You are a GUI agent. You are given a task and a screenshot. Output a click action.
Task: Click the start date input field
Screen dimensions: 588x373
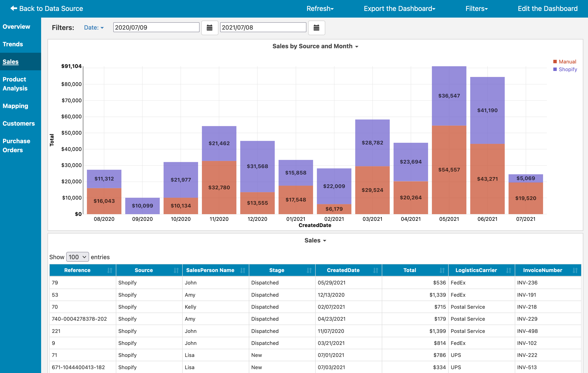click(x=156, y=27)
